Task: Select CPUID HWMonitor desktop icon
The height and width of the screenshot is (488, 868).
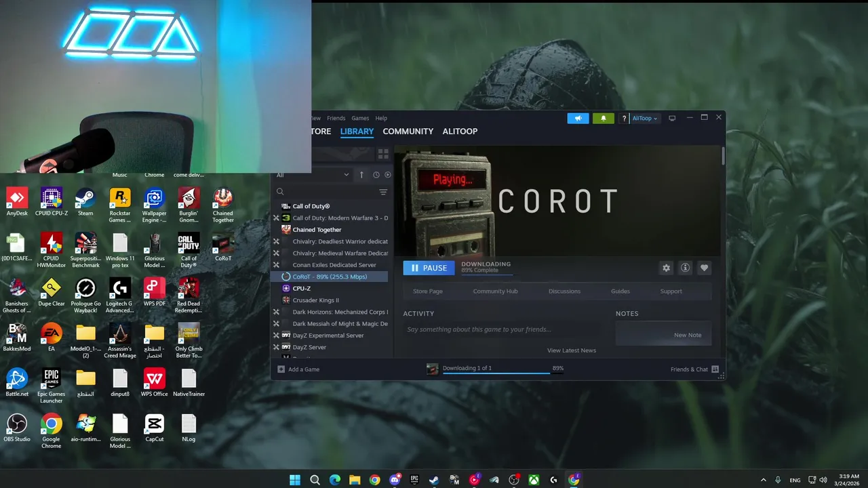Action: pos(52,251)
